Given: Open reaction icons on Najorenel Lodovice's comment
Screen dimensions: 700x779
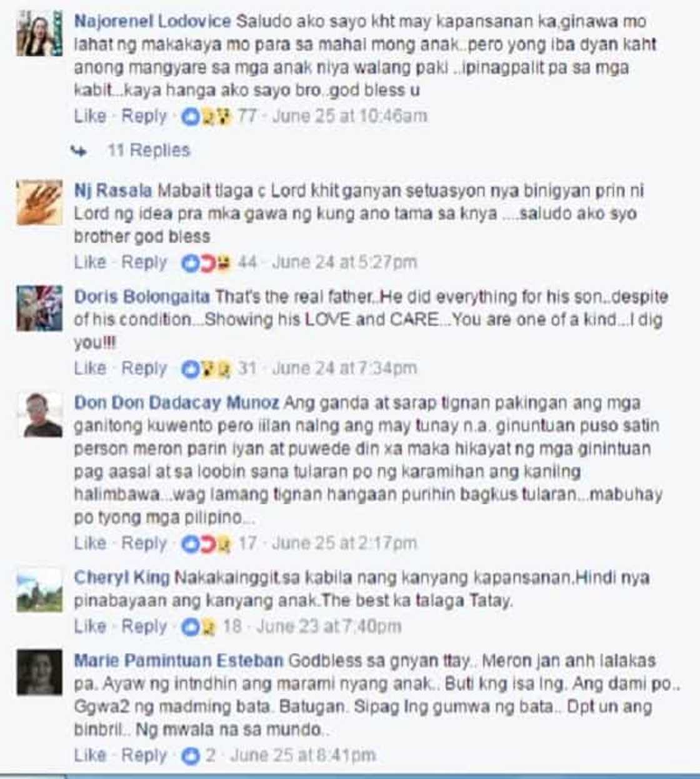Looking at the screenshot, I should pos(206,116).
